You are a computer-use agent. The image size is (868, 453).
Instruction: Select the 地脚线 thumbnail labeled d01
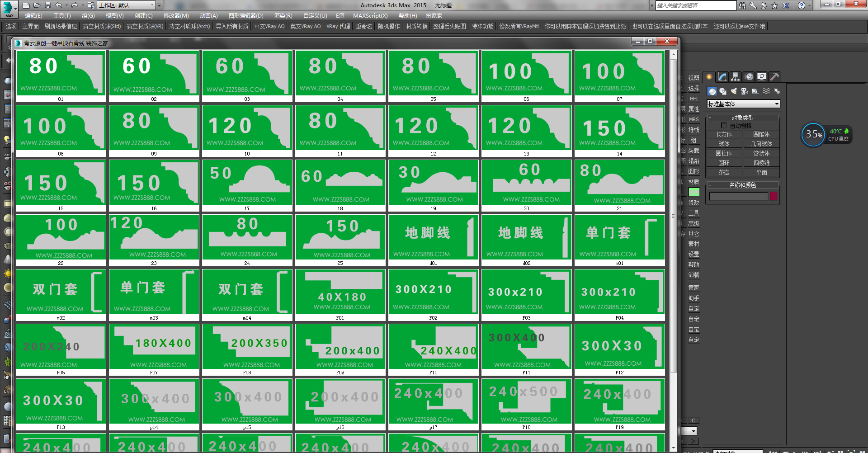[434, 240]
